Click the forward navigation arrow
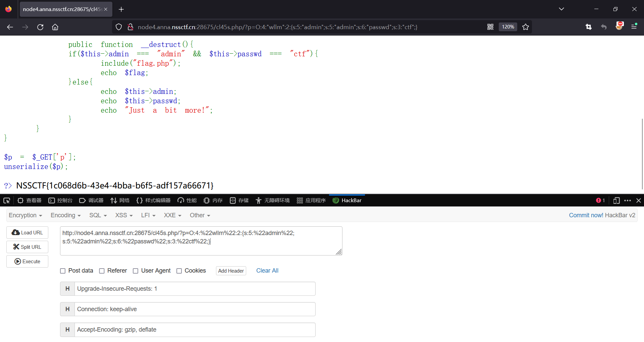Screen dimensions: 644x342 pyautogui.click(x=25, y=27)
